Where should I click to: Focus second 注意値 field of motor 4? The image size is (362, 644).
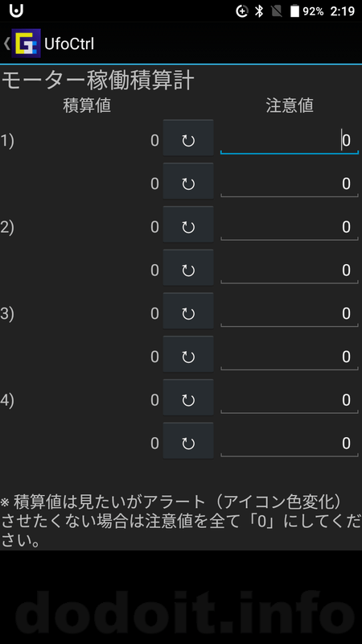(x=290, y=444)
